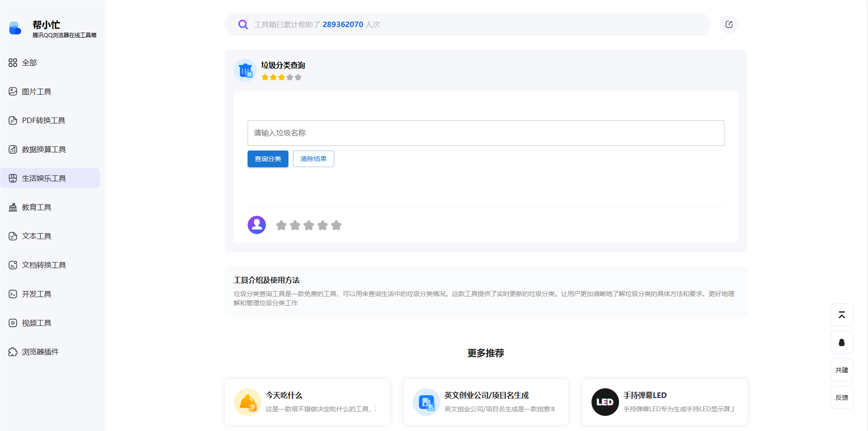Open the 视频工具 play icon
The height and width of the screenshot is (431, 868).
(12, 323)
